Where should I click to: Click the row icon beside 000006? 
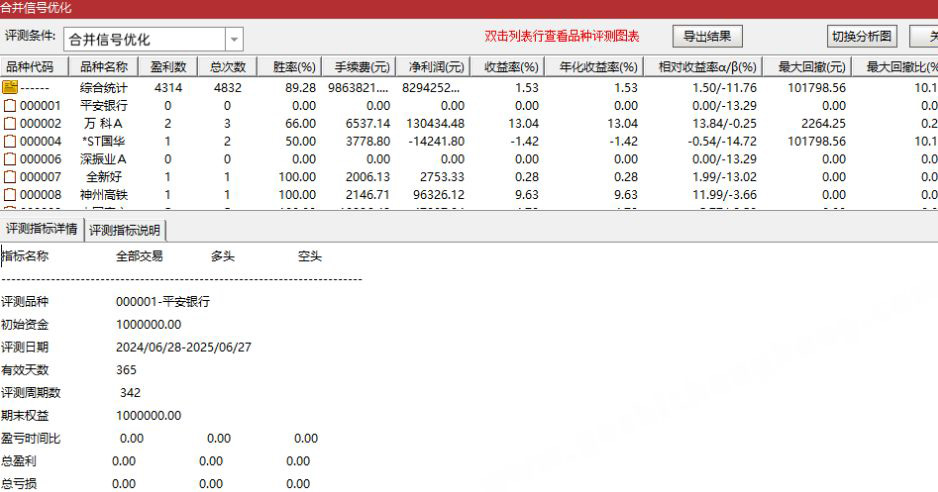pos(10,159)
